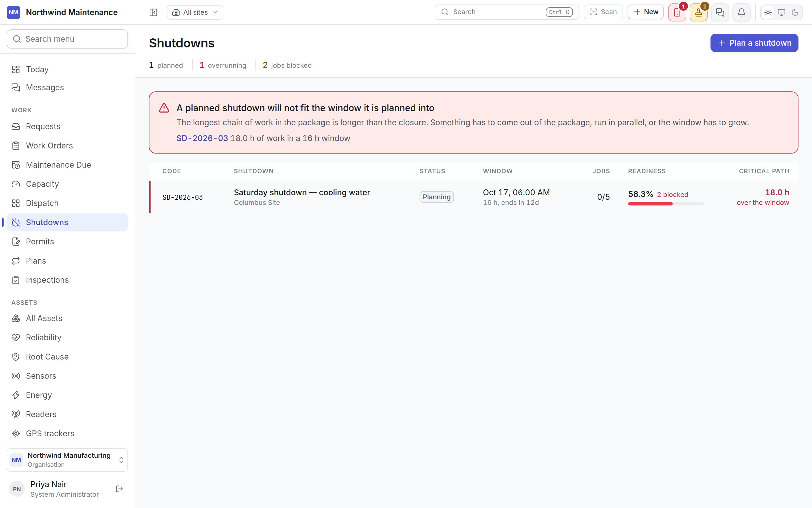Click the sign out icon beside Priya Nair
Screen dimensions: 812x508
(120, 489)
